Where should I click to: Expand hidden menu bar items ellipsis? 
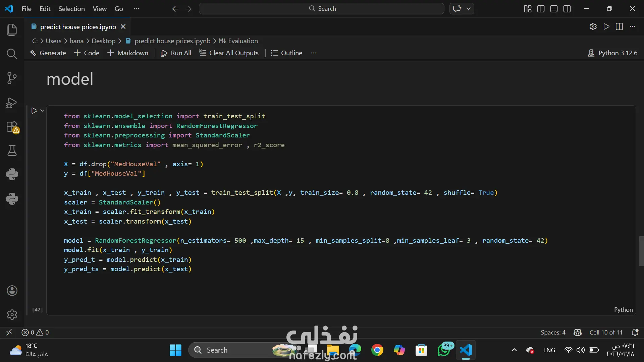point(137,9)
